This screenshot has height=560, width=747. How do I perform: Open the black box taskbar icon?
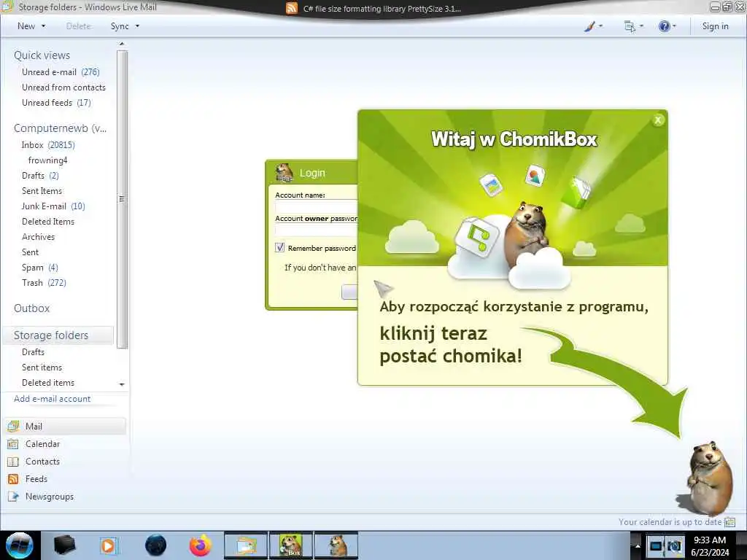(64, 545)
